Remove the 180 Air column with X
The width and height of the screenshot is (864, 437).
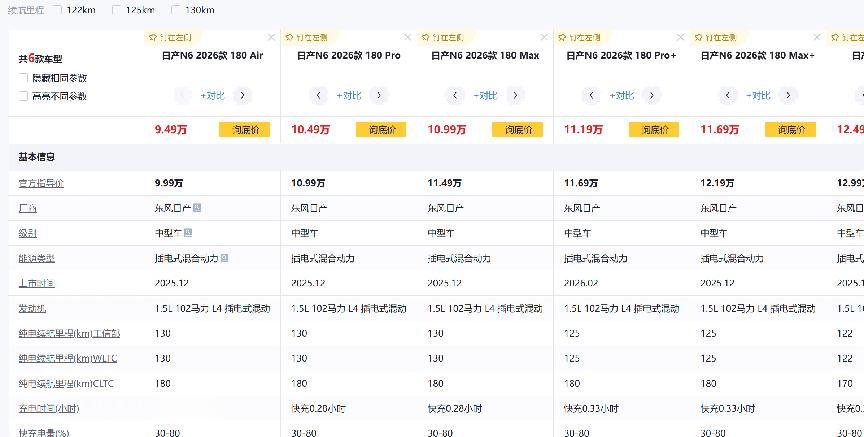271,37
